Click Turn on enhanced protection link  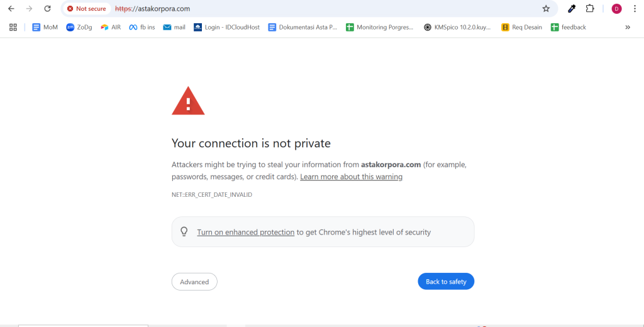[245, 232]
